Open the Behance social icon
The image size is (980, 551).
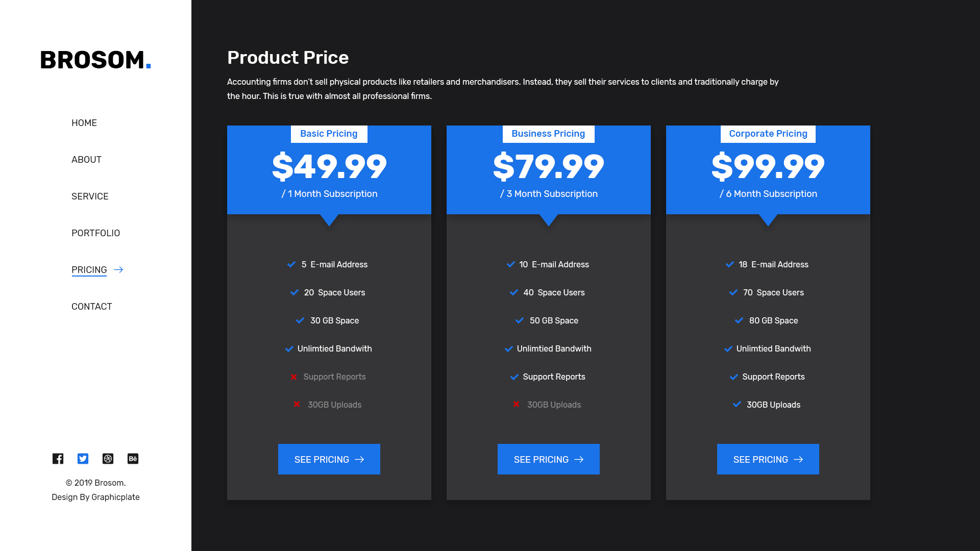133,459
